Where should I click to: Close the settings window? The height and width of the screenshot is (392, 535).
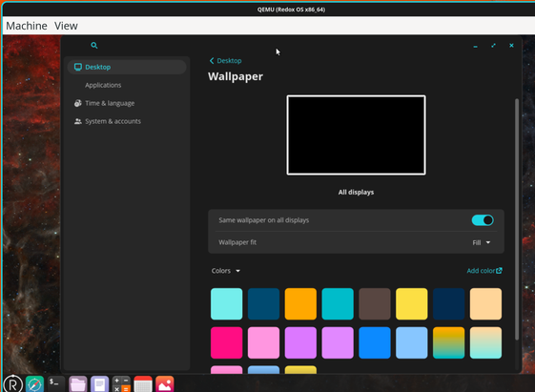511,46
